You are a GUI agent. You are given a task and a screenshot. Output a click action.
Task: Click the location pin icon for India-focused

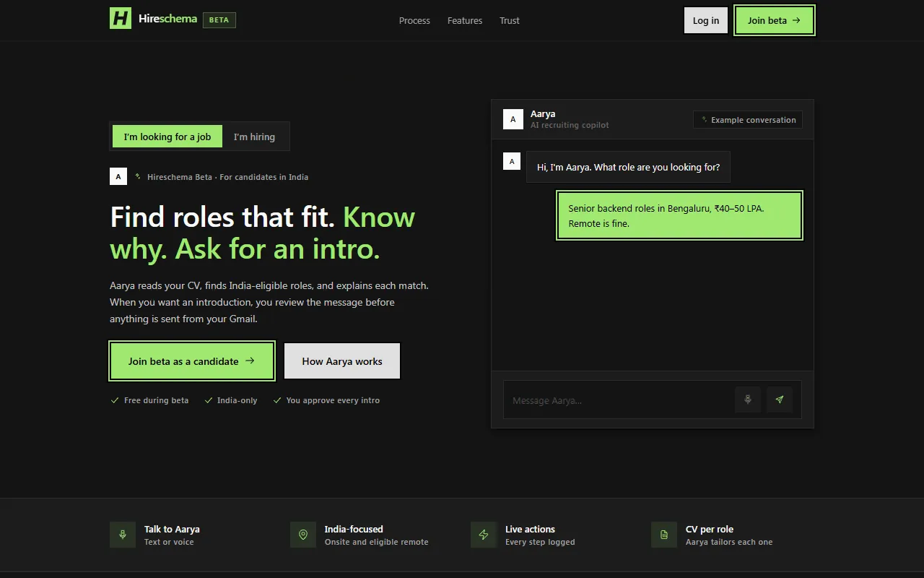(303, 535)
